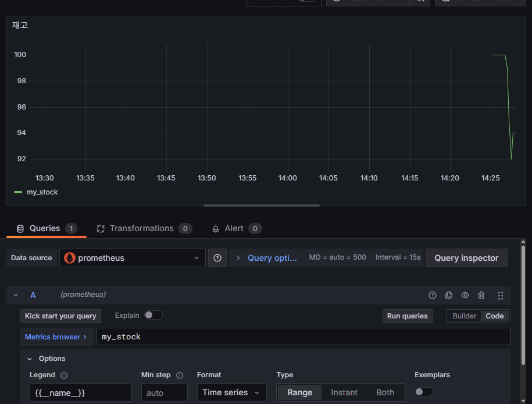This screenshot has height=404, width=532.
Task: Enable the Explain toggle
Action: click(x=153, y=316)
